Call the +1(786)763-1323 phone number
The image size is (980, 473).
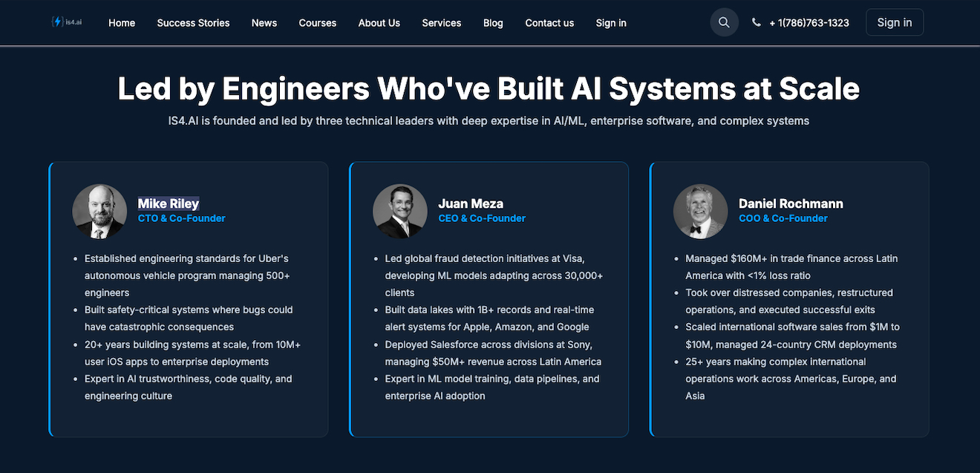point(809,23)
